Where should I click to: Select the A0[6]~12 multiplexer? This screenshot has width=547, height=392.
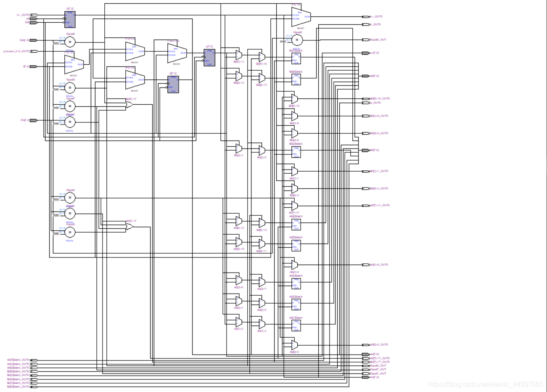(239, 221)
